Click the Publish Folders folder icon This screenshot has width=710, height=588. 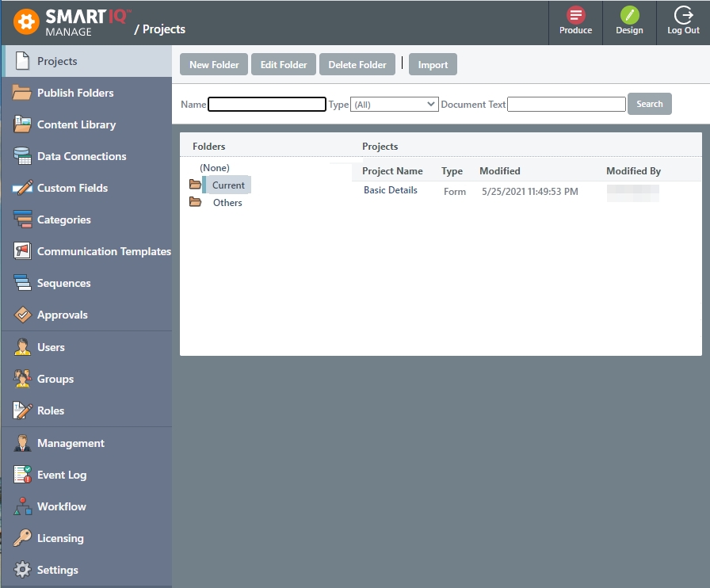click(21, 93)
